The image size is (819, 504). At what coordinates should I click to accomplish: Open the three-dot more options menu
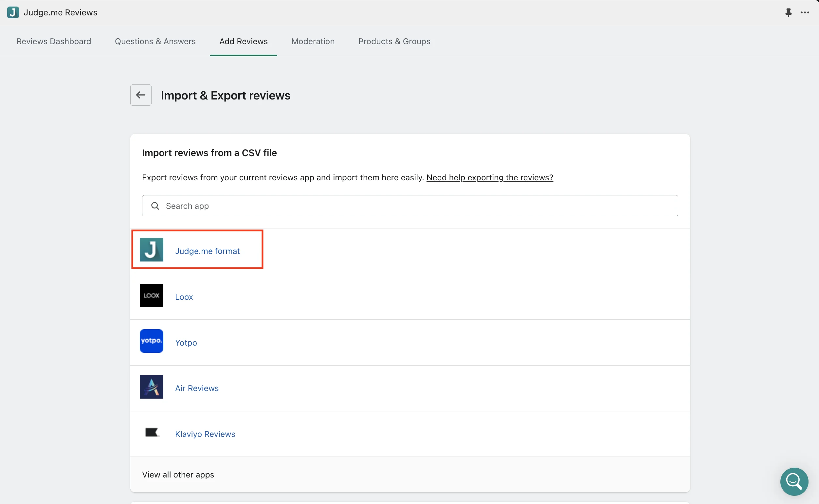pos(805,13)
